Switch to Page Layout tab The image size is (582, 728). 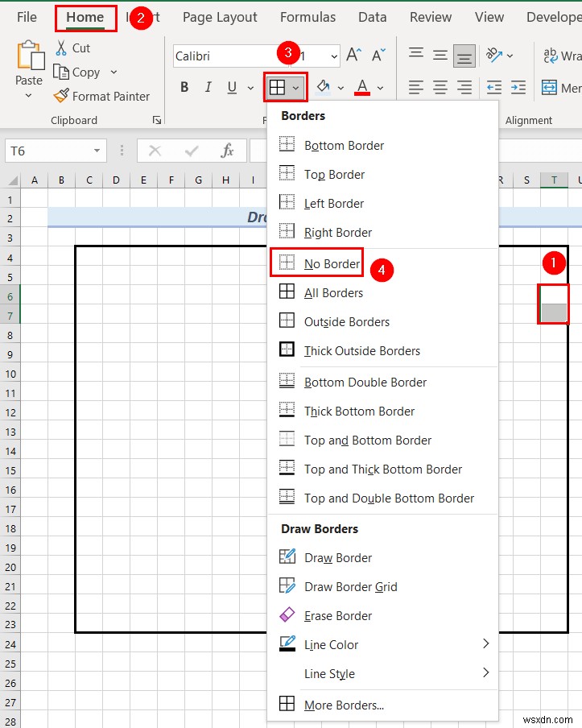220,17
